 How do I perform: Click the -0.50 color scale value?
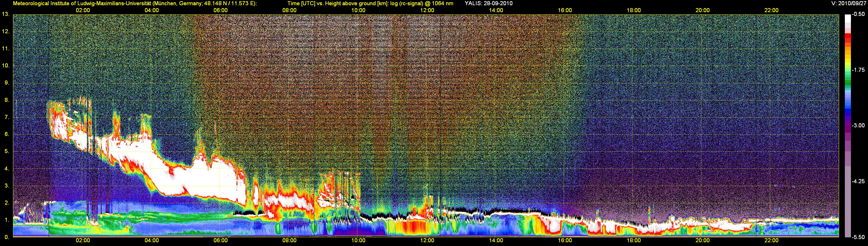[858, 14]
